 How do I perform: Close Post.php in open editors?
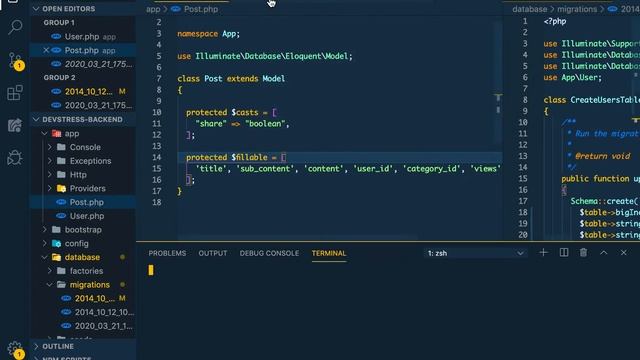click(46, 50)
